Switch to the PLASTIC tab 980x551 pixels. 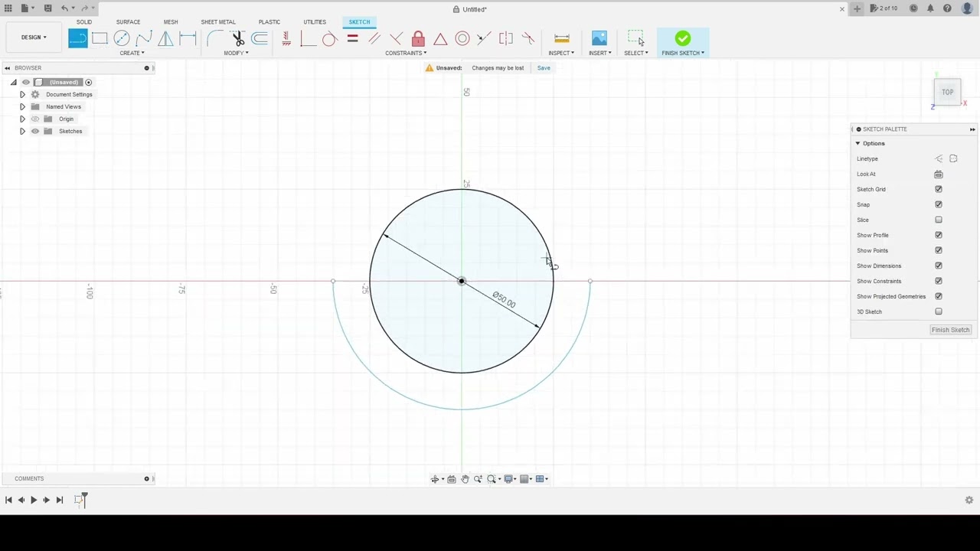click(269, 22)
